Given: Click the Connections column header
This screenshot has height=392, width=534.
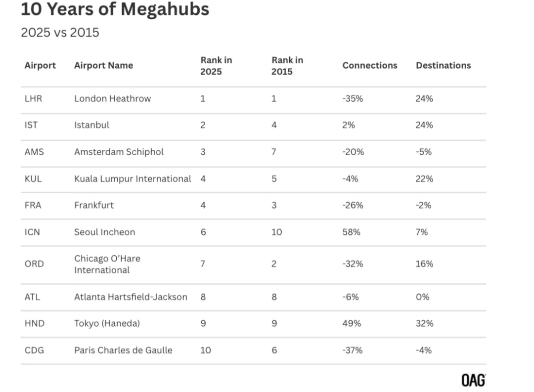Looking at the screenshot, I should coord(369,66).
